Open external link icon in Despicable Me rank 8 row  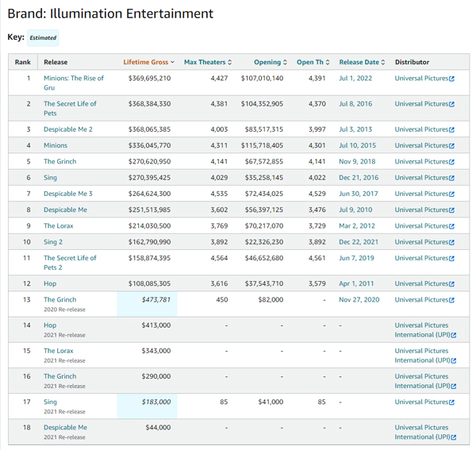(451, 210)
